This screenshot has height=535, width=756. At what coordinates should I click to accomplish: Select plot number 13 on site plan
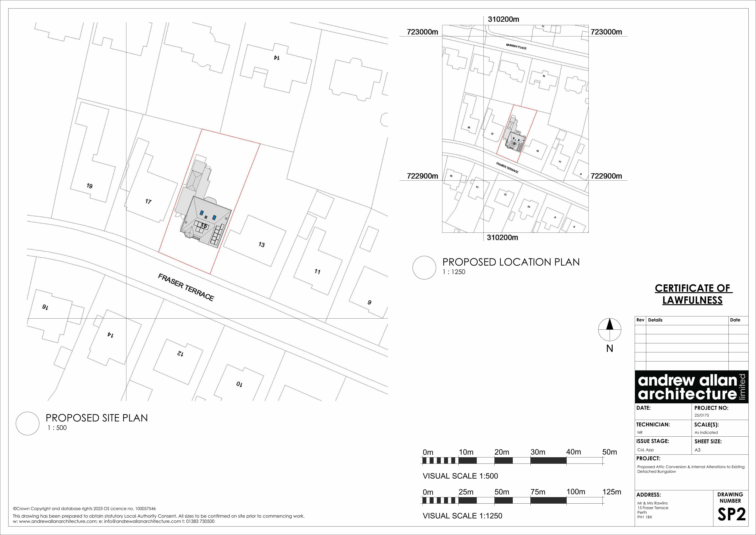click(261, 245)
